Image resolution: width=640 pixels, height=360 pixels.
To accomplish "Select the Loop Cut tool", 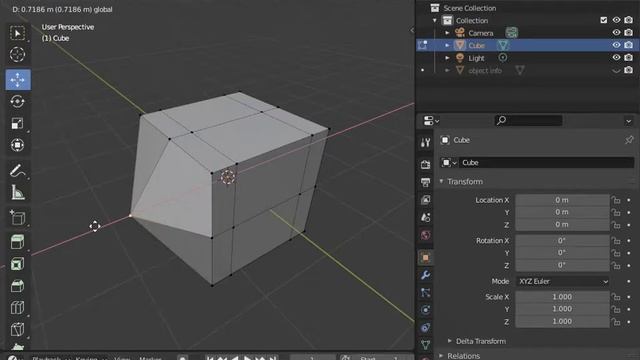I will pyautogui.click(x=17, y=307).
